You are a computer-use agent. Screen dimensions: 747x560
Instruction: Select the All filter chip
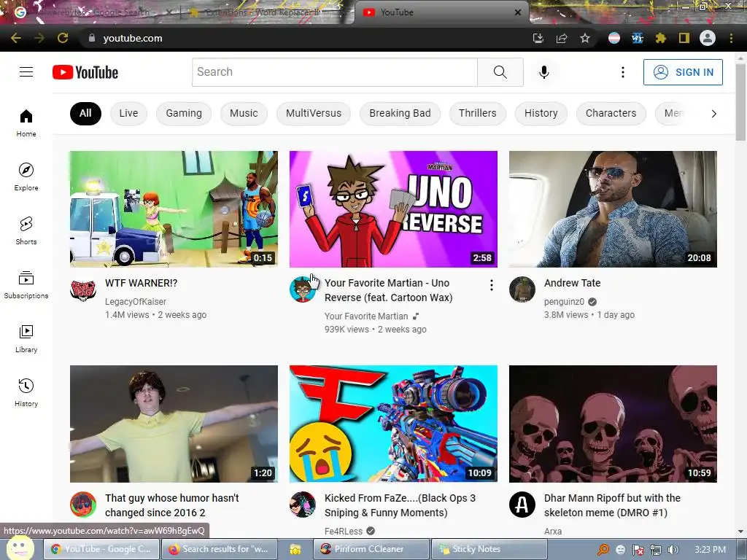coord(85,113)
